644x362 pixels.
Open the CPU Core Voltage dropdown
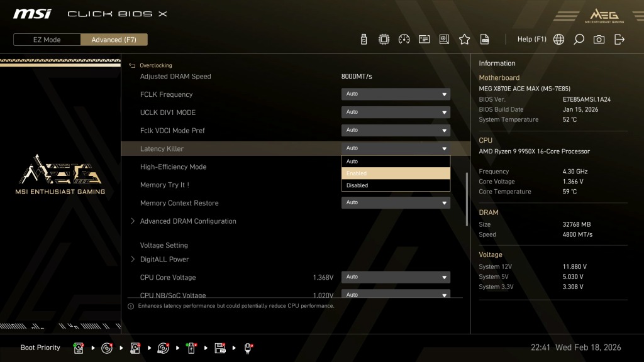point(396,277)
